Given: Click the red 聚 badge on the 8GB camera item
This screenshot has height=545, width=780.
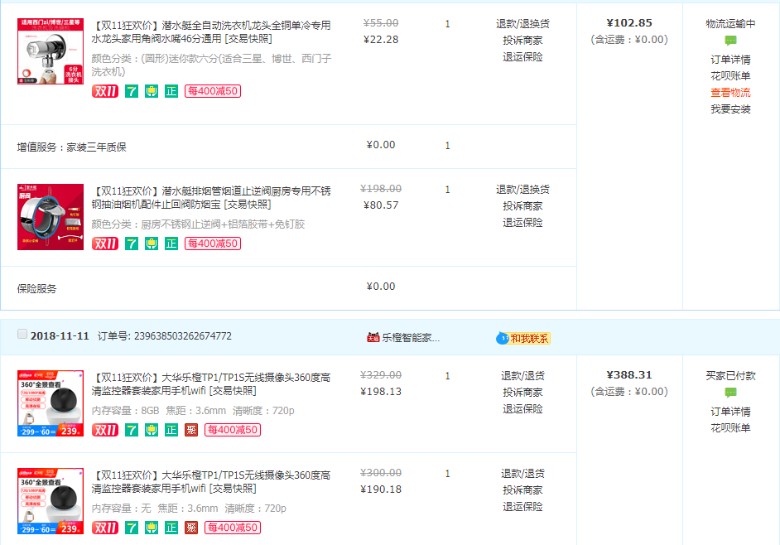Looking at the screenshot, I should point(191,430).
